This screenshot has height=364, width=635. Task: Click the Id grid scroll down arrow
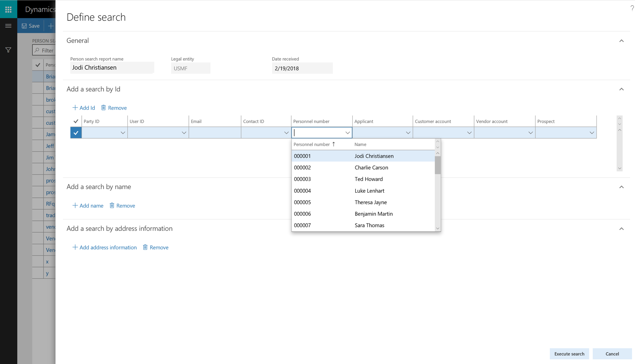click(x=620, y=168)
